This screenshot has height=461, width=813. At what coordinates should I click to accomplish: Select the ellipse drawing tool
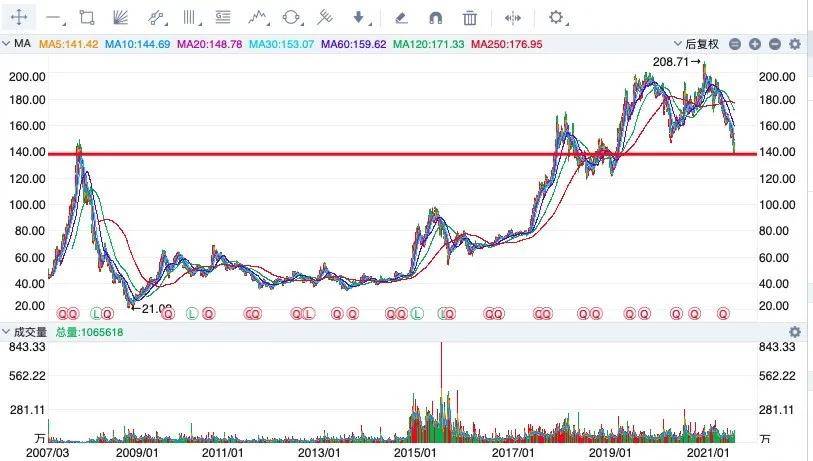click(x=291, y=18)
